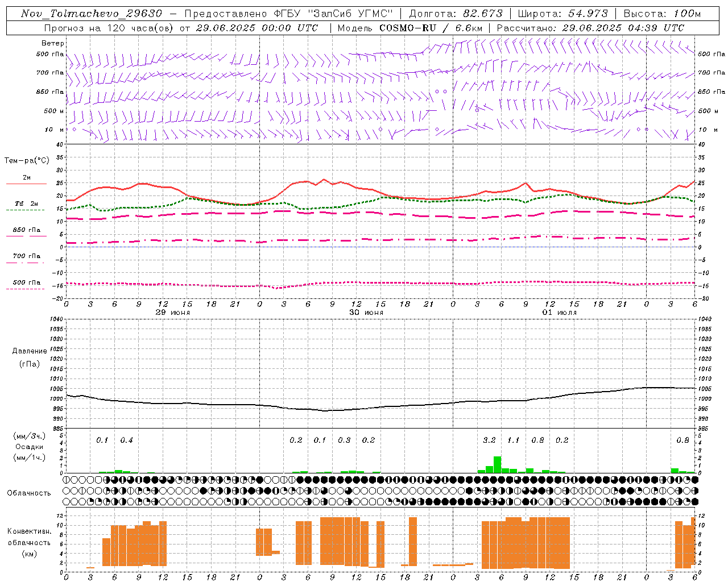The height and width of the screenshot is (582, 728).
Task: Select the Долгота: 82.673 header field
Action: (x=456, y=14)
